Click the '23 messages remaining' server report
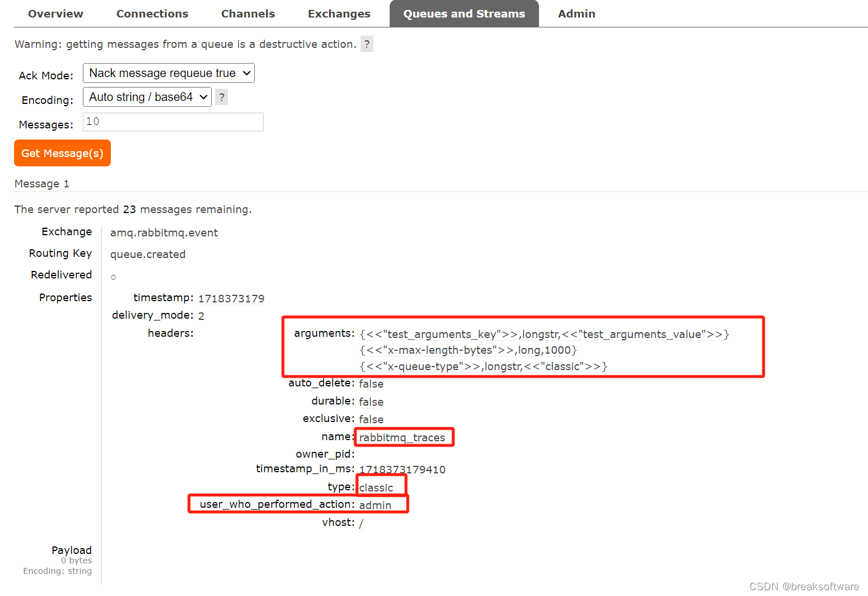Viewport: 868px width, 596px height. tap(133, 209)
